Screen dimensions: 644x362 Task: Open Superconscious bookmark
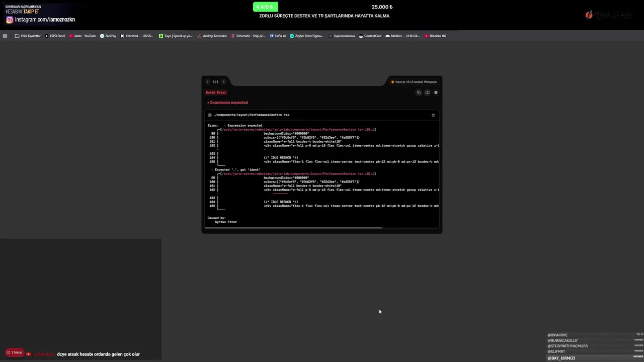[x=342, y=36]
